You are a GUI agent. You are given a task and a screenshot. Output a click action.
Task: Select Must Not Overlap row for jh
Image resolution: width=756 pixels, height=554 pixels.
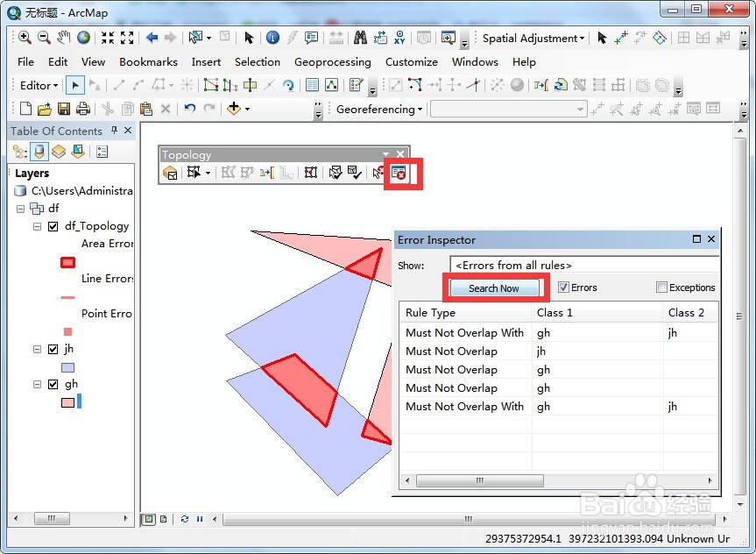(559, 352)
